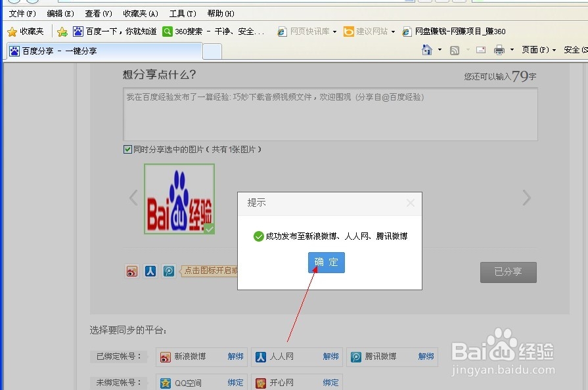Click the 确定 button in the dialog
The width and height of the screenshot is (588, 390).
[x=327, y=262]
